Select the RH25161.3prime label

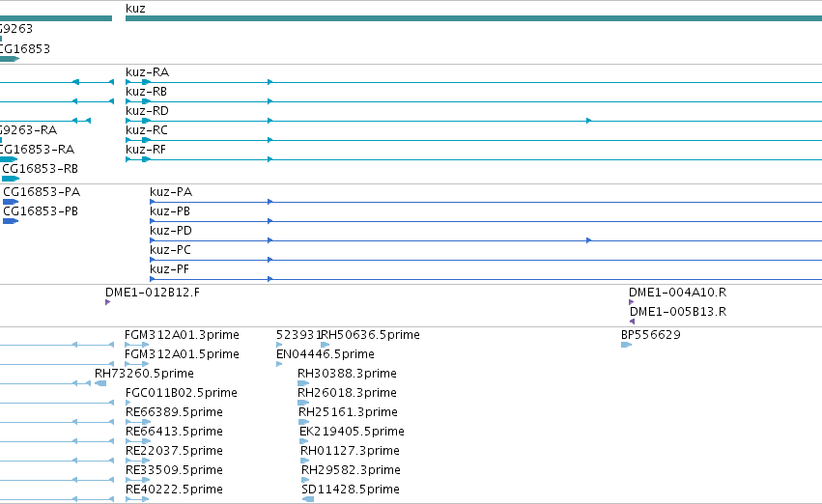tap(348, 413)
